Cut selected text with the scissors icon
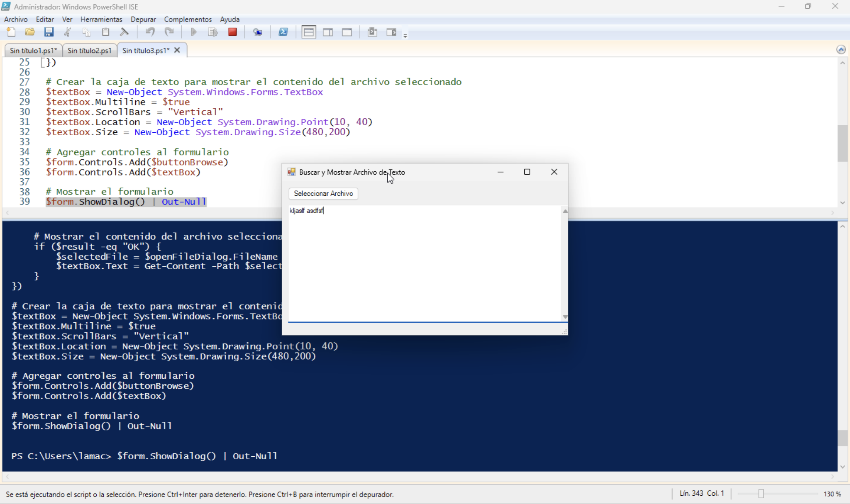The width and height of the screenshot is (850, 504). click(x=67, y=32)
